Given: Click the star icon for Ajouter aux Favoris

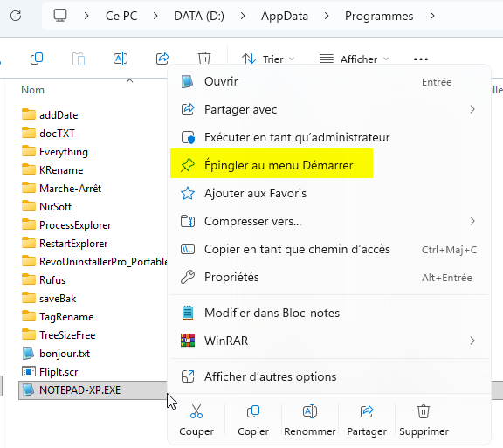Looking at the screenshot, I should tap(188, 193).
